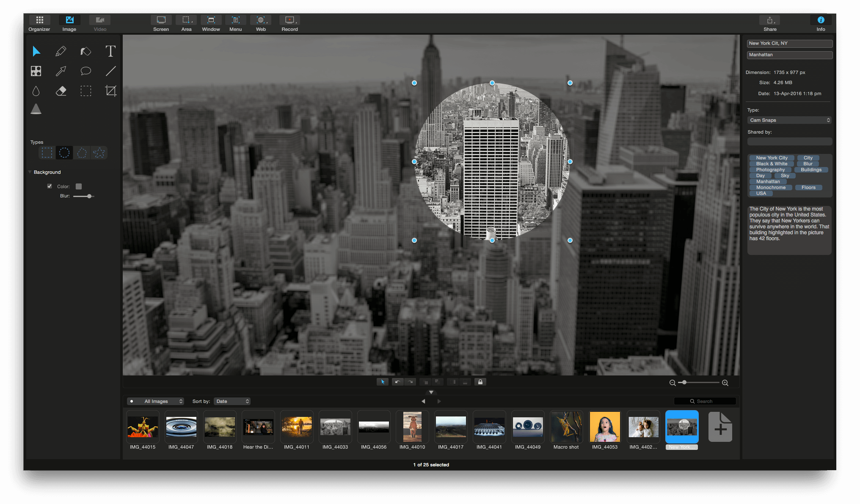This screenshot has width=860, height=504.
Task: Choose the Eraser tool
Action: [61, 91]
